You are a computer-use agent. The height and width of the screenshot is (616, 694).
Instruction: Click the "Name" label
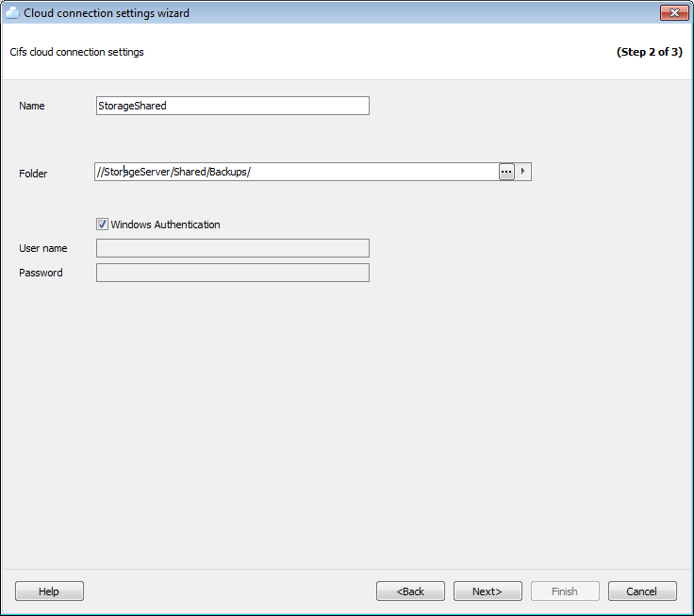pyautogui.click(x=31, y=106)
